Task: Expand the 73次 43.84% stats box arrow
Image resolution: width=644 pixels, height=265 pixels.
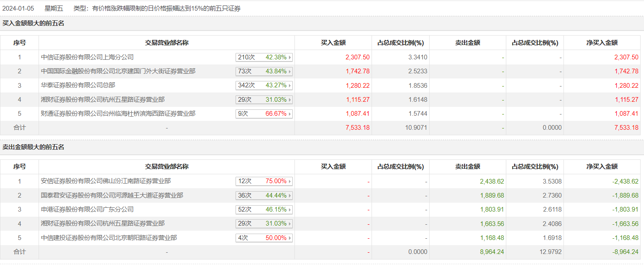Action: pyautogui.click(x=290, y=71)
